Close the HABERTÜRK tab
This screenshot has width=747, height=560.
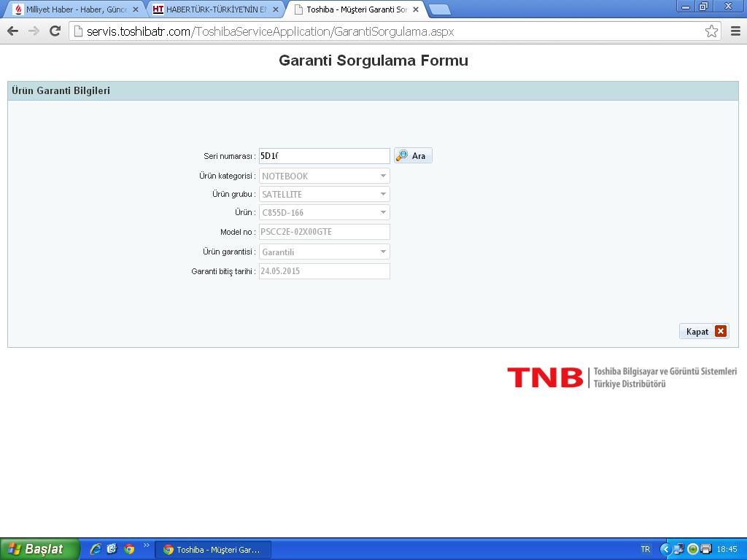coord(275,9)
